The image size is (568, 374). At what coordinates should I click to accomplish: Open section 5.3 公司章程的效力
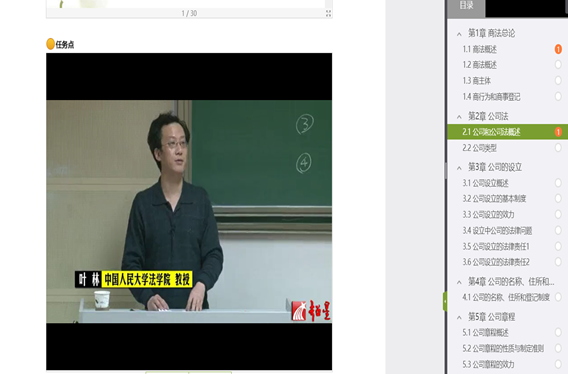[x=488, y=365]
